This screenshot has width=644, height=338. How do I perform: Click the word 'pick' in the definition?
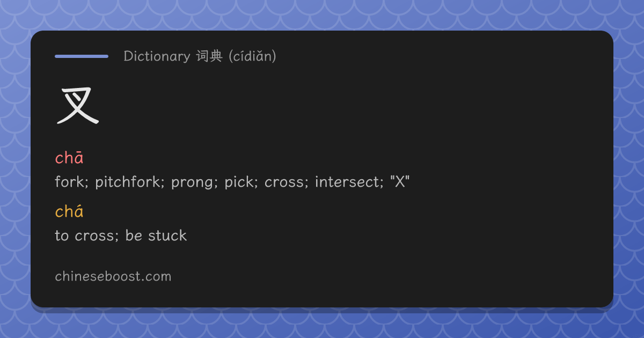tap(238, 182)
